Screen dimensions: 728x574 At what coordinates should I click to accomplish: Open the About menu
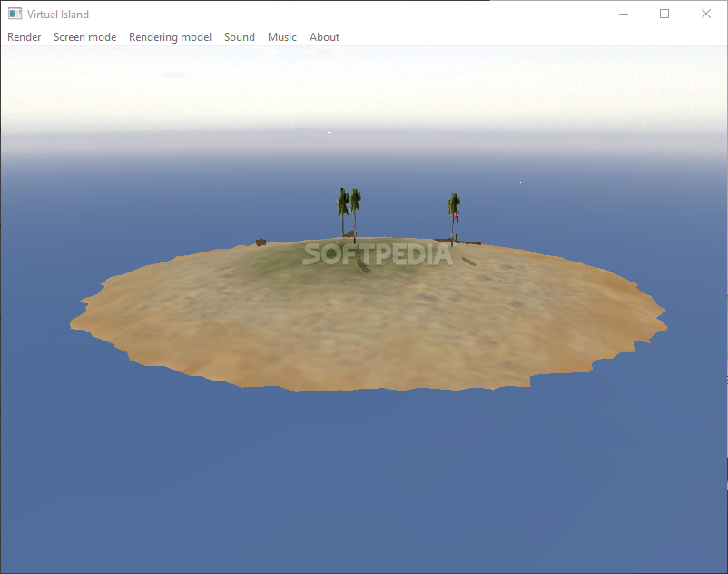325,37
